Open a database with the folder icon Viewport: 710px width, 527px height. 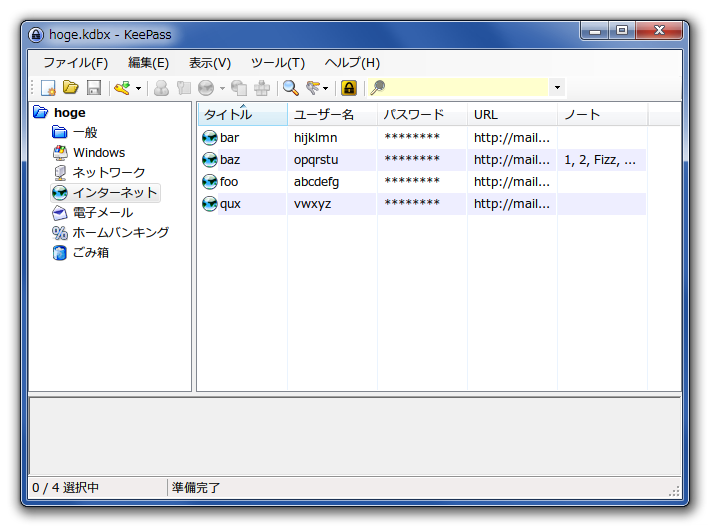71,87
